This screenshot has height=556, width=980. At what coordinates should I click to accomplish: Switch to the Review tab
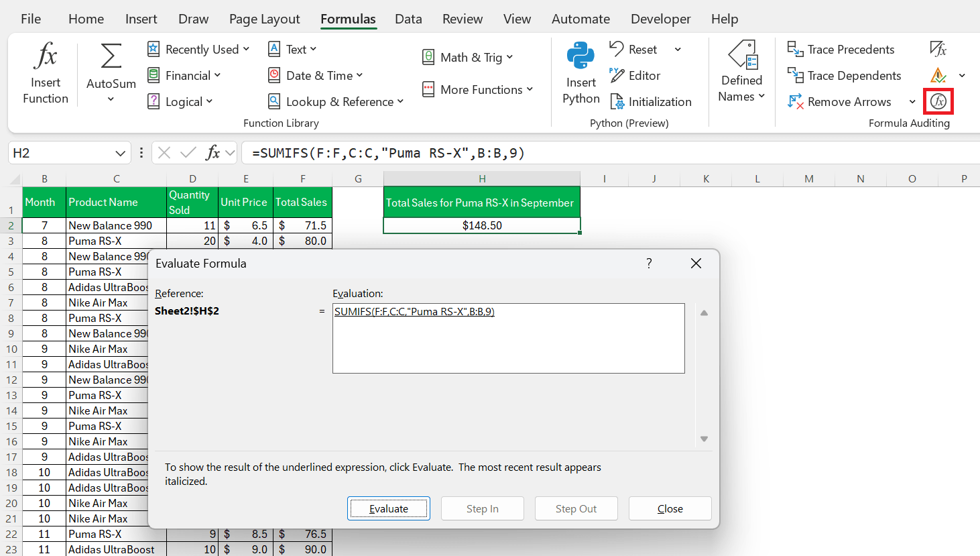click(x=463, y=19)
